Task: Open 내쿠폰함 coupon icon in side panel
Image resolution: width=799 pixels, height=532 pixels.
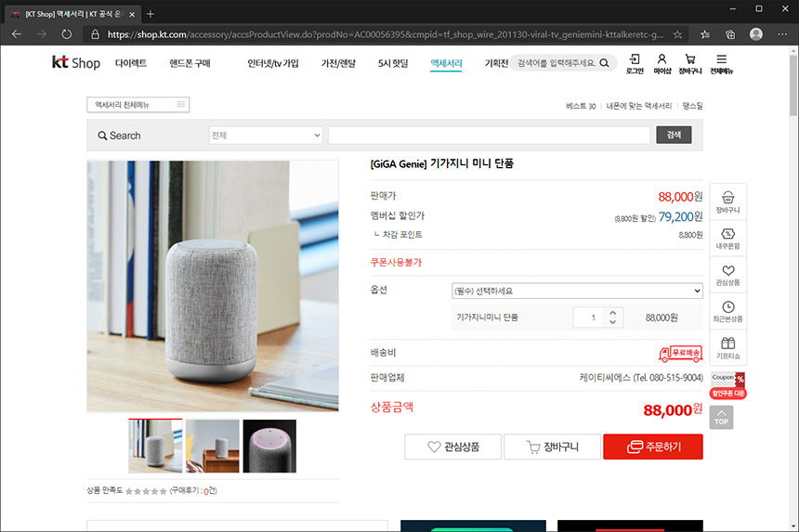Action: [x=727, y=239]
